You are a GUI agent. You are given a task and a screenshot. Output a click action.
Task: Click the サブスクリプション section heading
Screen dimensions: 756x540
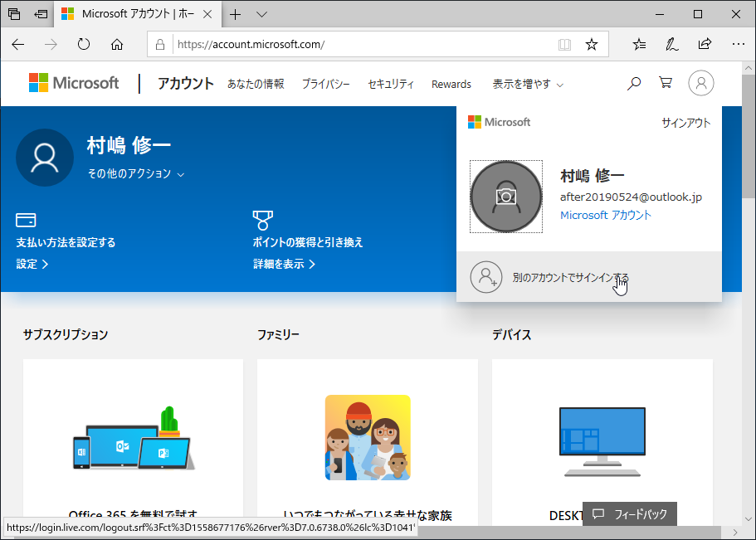pyautogui.click(x=66, y=334)
